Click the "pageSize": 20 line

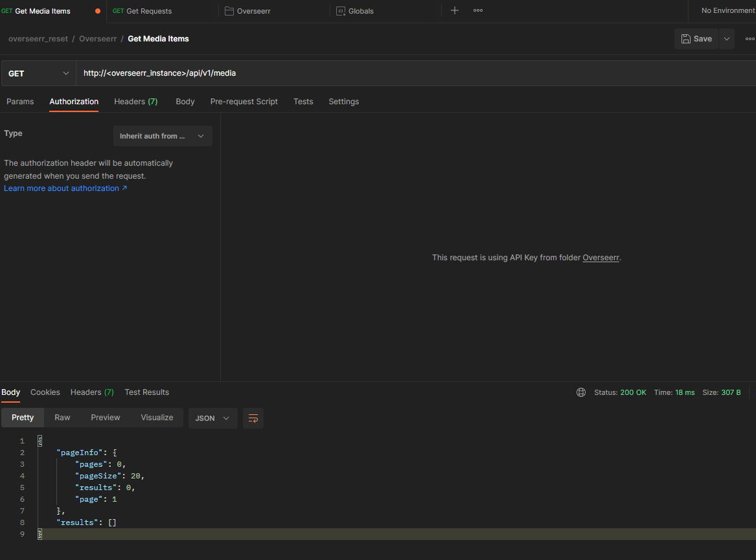click(x=109, y=476)
